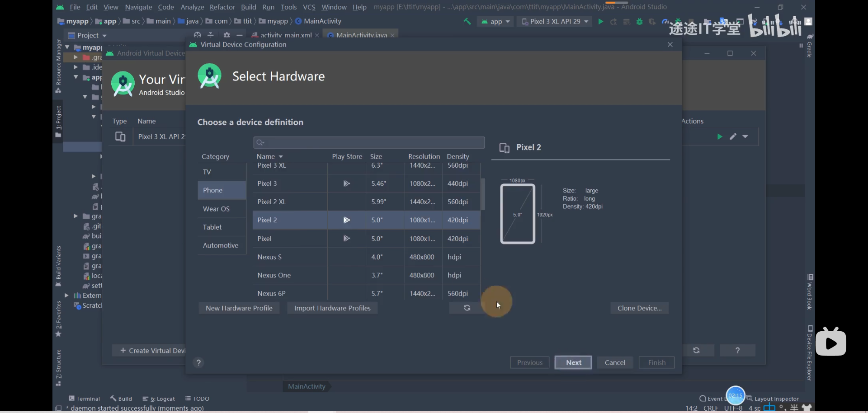Select the Nexus One device row

tap(366, 275)
